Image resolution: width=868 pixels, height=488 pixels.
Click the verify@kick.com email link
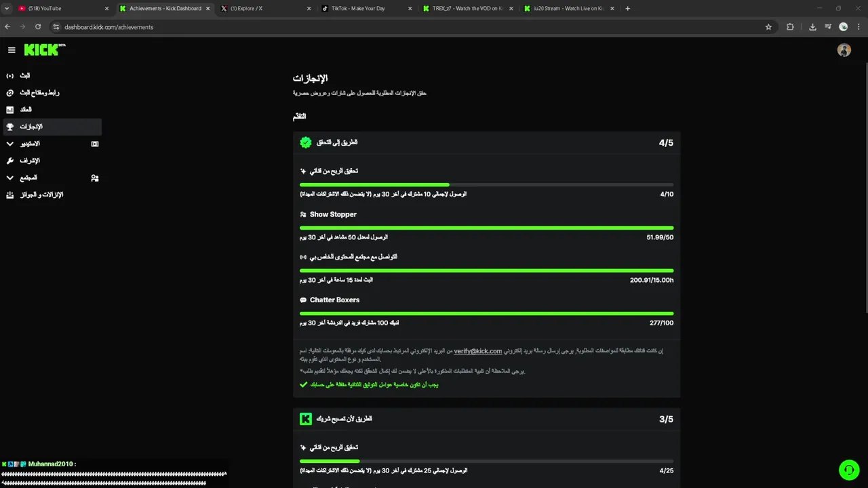click(477, 351)
